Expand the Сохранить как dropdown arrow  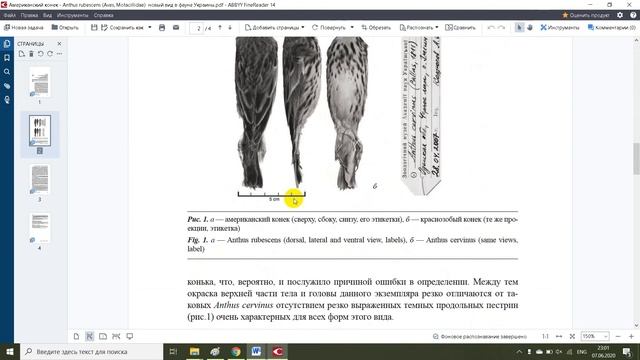tap(149, 28)
